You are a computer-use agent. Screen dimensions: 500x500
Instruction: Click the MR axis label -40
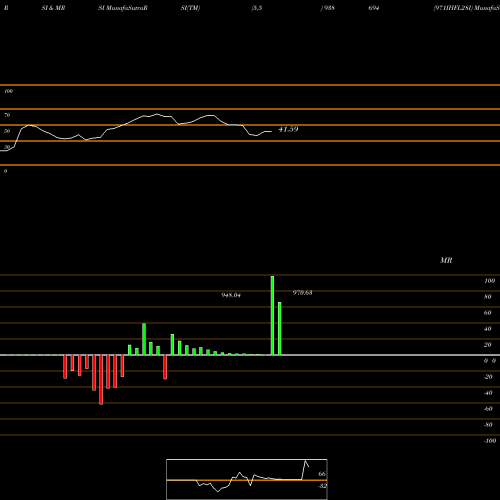[x=488, y=393]
